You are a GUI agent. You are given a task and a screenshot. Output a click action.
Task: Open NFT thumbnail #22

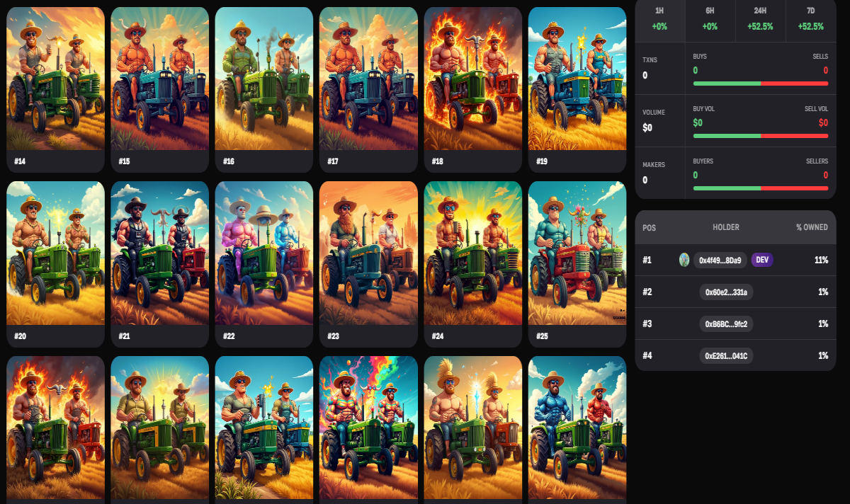[x=264, y=253]
